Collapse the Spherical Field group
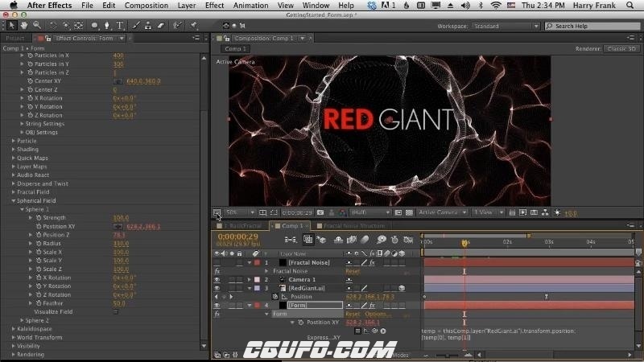Image resolution: width=644 pixels, height=362 pixels. click(x=14, y=200)
